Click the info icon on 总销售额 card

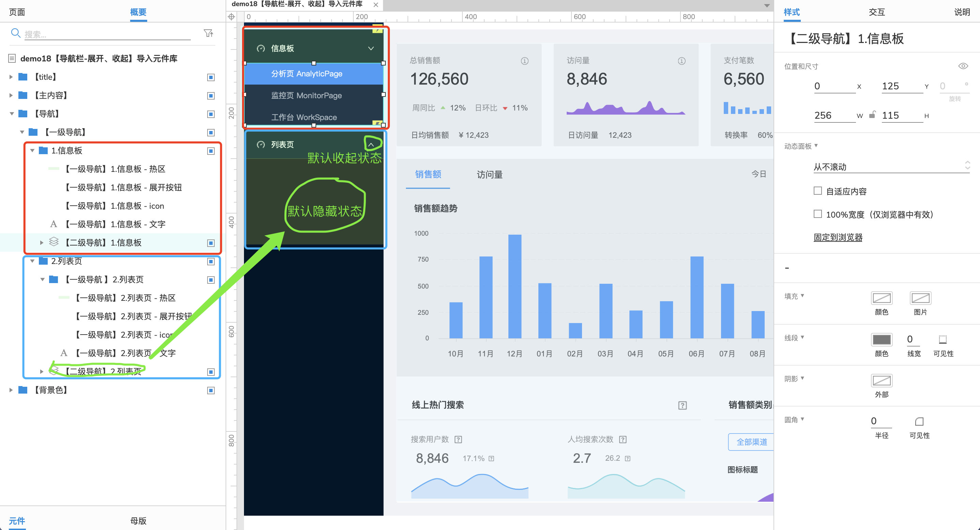(525, 61)
